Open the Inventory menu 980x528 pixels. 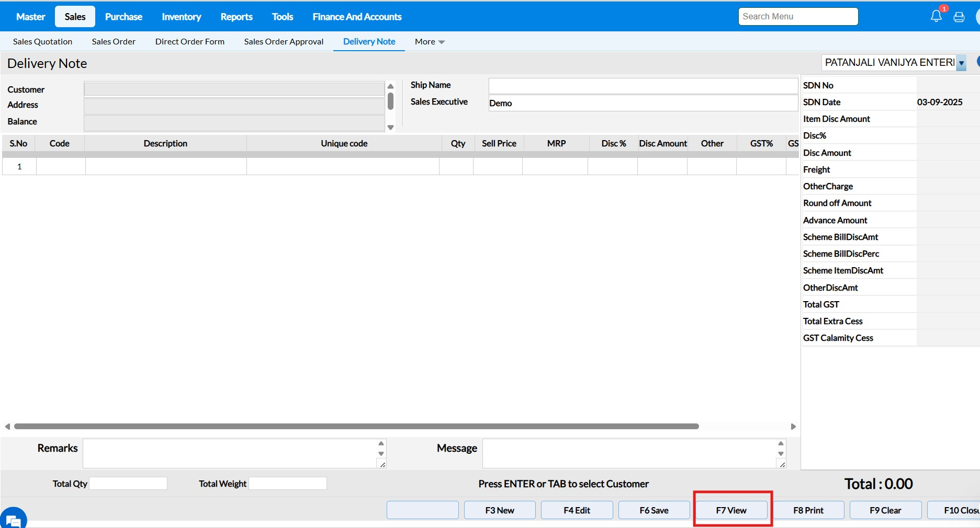181,17
